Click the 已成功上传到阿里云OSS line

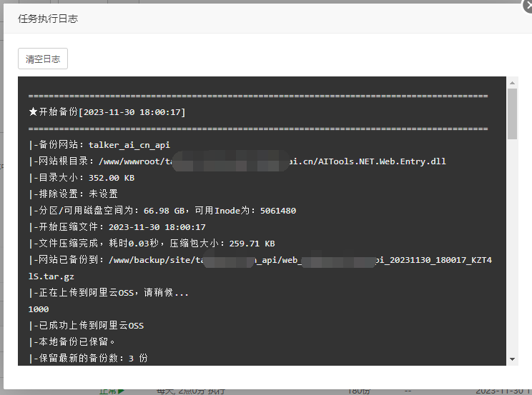tap(87, 326)
